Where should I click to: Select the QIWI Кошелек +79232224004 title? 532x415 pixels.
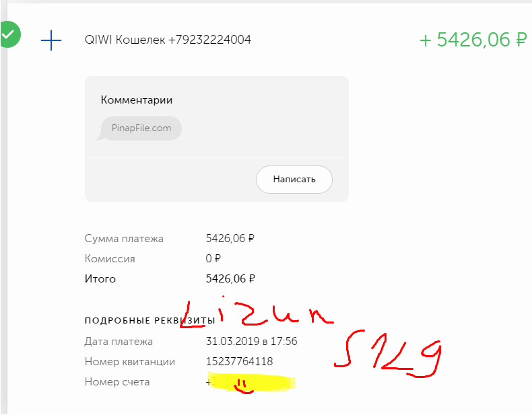click(168, 40)
